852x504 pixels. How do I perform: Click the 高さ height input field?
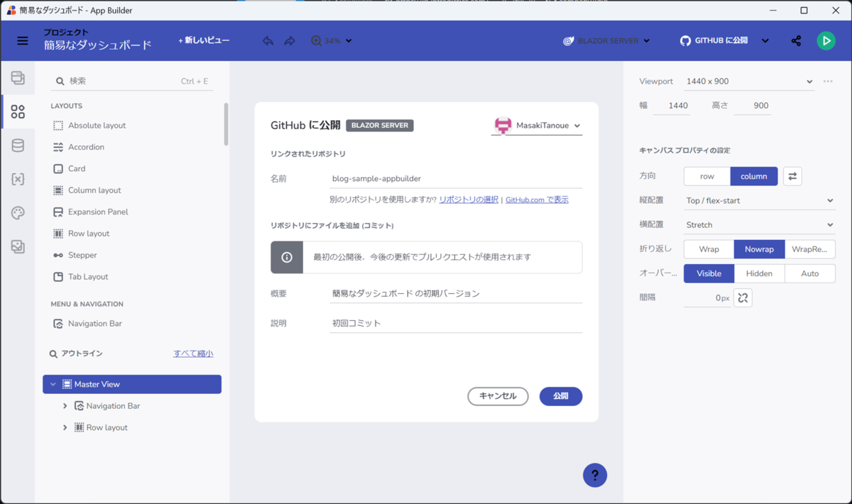(752, 106)
